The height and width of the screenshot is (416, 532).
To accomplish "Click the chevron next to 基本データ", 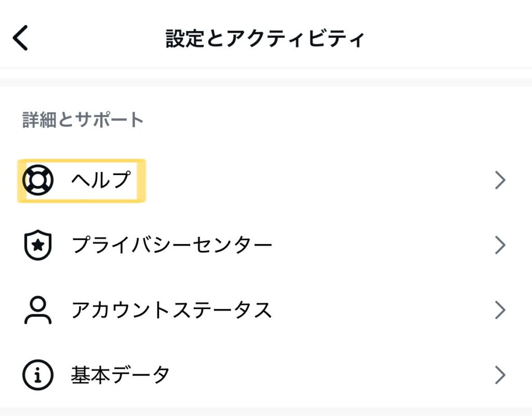I will pos(500,374).
